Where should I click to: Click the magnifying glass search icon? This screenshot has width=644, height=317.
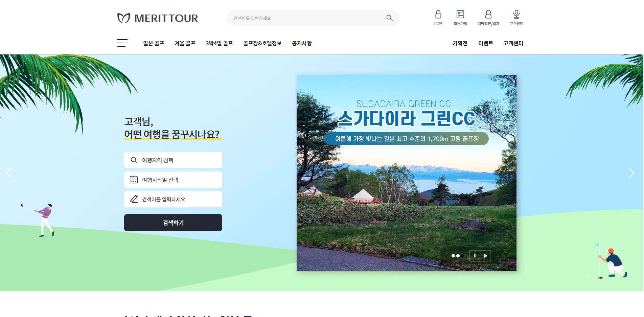(389, 18)
